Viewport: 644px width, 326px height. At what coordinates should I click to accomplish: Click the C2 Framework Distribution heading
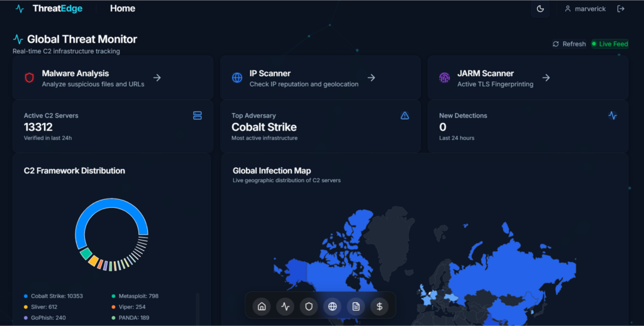coord(74,171)
